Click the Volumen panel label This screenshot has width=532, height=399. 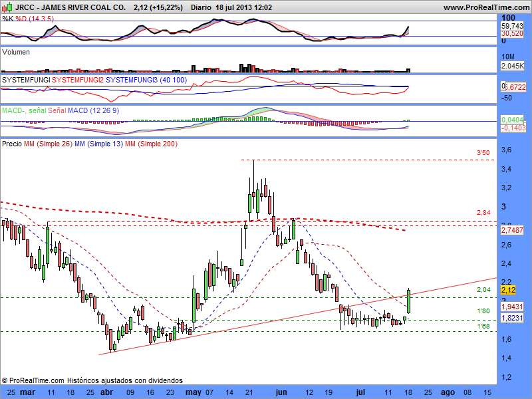coord(16,52)
